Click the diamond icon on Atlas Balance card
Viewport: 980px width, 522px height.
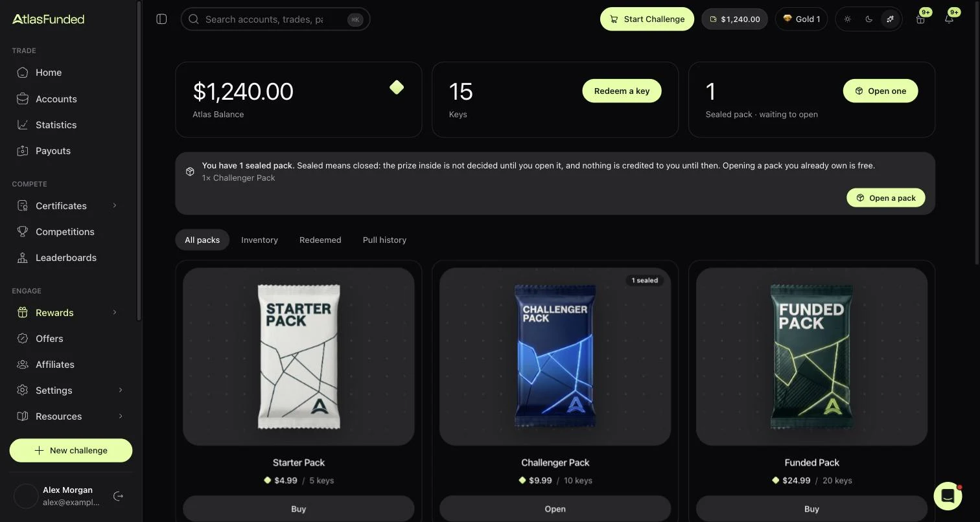tap(397, 87)
